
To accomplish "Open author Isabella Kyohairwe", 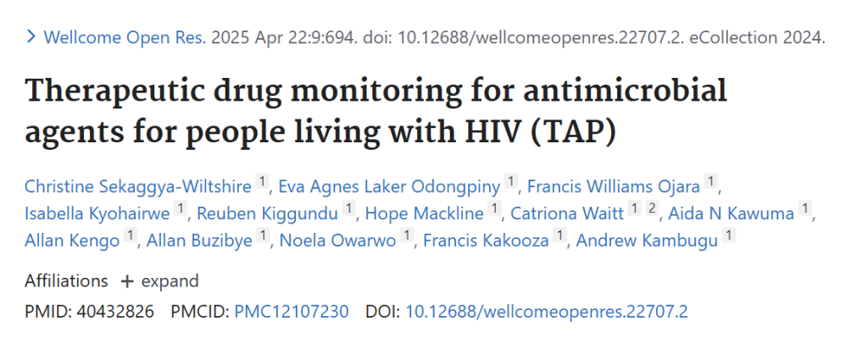I will (x=97, y=213).
